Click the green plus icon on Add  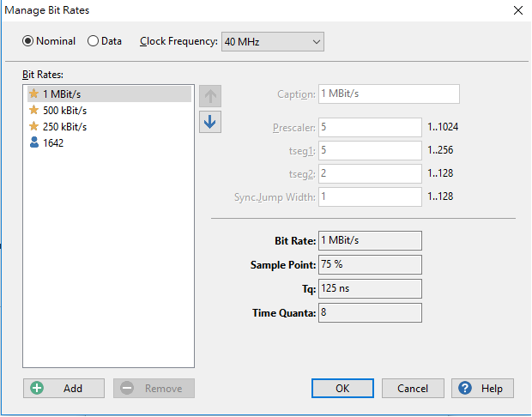click(37, 388)
